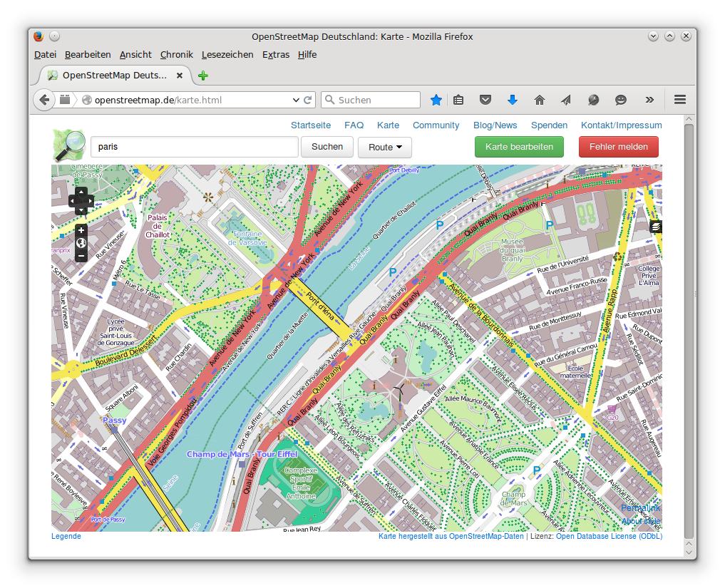This screenshot has height=588, width=725.
Task: Open the Legende link
Action: click(x=66, y=536)
